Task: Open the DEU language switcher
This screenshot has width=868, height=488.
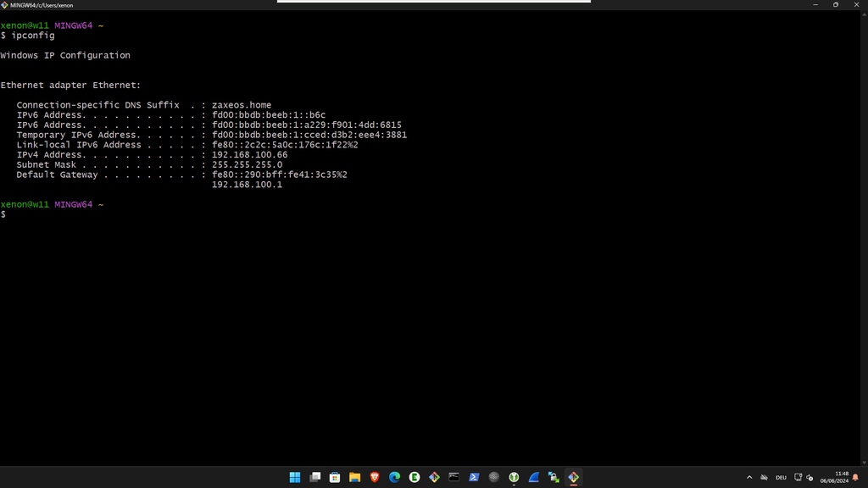Action: (x=781, y=477)
